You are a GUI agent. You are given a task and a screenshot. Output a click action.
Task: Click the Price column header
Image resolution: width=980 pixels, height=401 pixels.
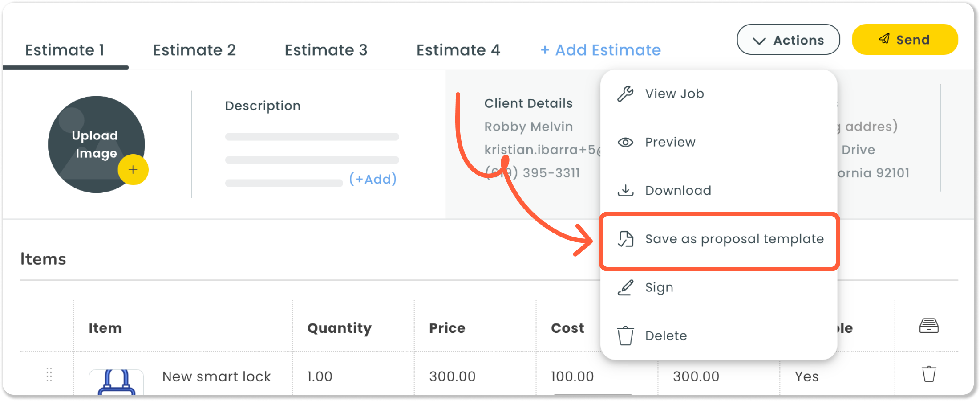point(447,328)
